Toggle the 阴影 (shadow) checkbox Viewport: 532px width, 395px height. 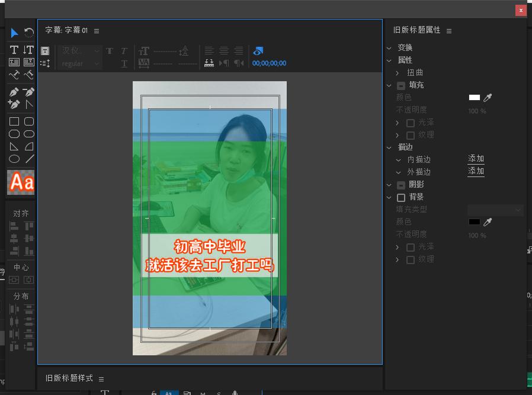point(400,184)
